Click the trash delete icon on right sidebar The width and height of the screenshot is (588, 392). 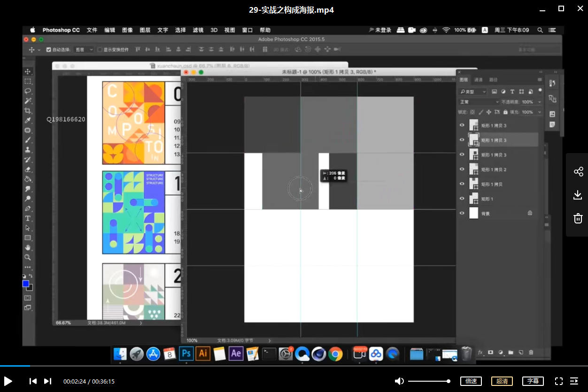click(578, 218)
